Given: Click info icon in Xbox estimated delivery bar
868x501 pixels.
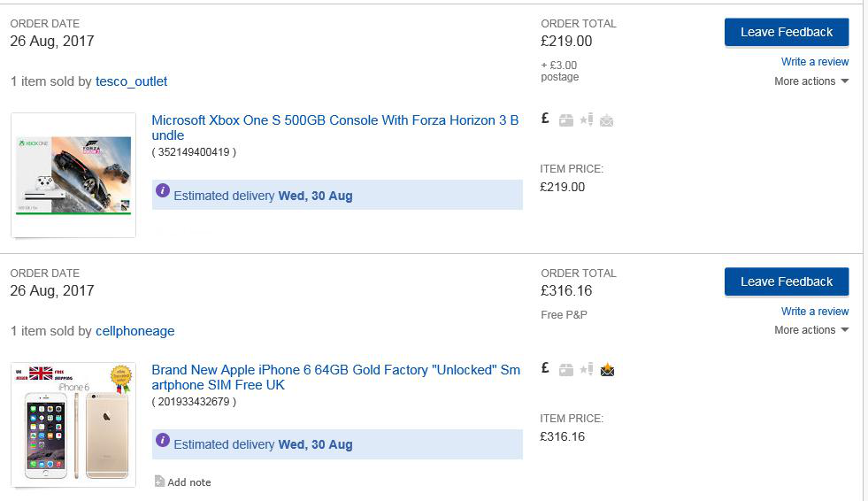Looking at the screenshot, I should (x=162, y=190).
